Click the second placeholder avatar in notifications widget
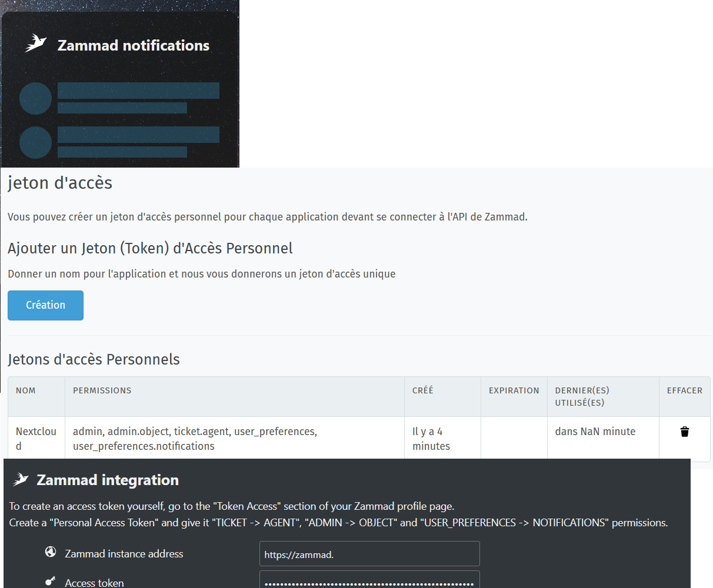713x588 pixels. pyautogui.click(x=36, y=142)
